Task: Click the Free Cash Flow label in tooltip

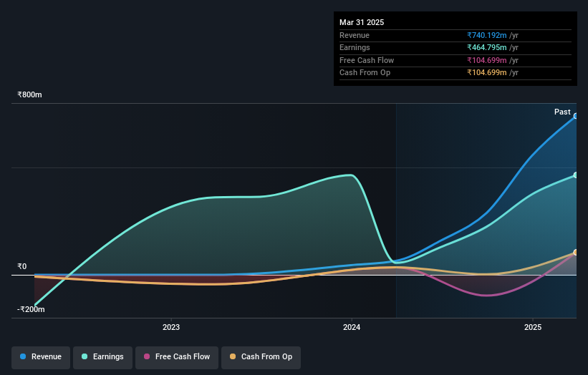Action: [367, 60]
